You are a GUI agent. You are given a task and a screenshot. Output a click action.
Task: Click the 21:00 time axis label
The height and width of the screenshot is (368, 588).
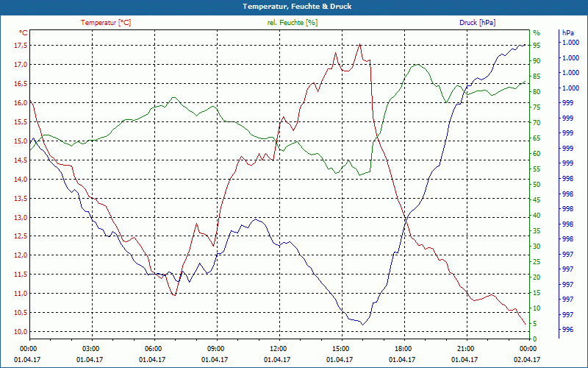pos(465,348)
